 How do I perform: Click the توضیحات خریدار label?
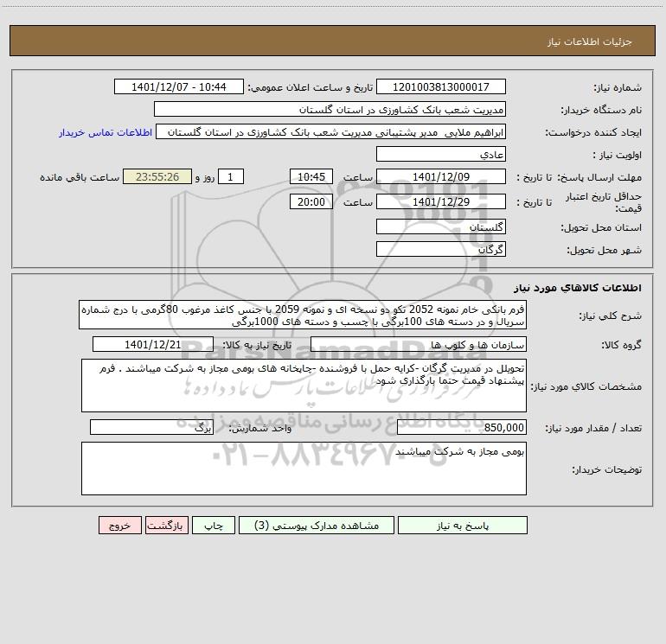pos(607,469)
